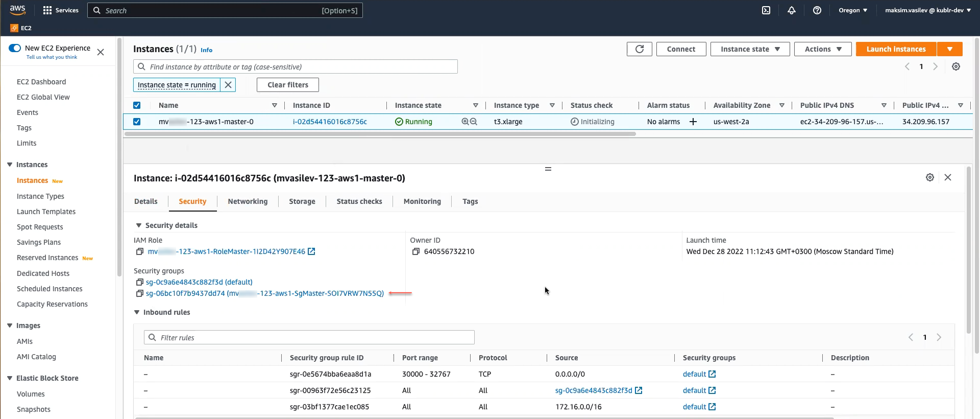980x419 pixels.
Task: Remove the Instance state = running filter
Action: (228, 85)
